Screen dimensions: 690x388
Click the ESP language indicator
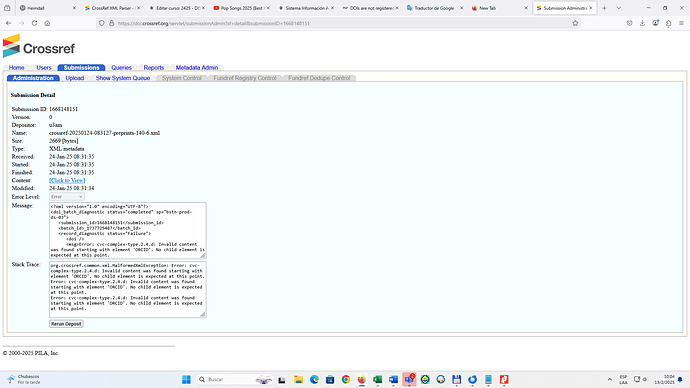[623, 379]
